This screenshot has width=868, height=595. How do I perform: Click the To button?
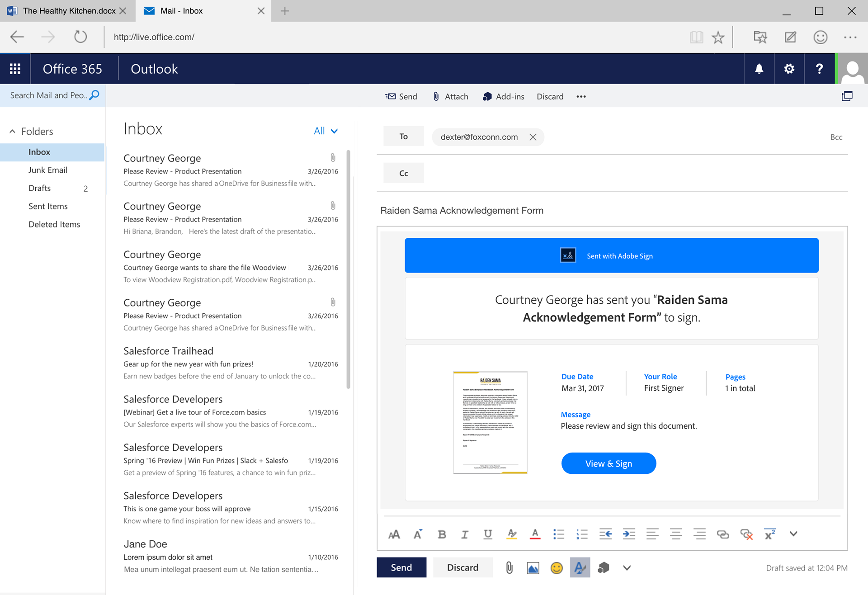coord(403,136)
